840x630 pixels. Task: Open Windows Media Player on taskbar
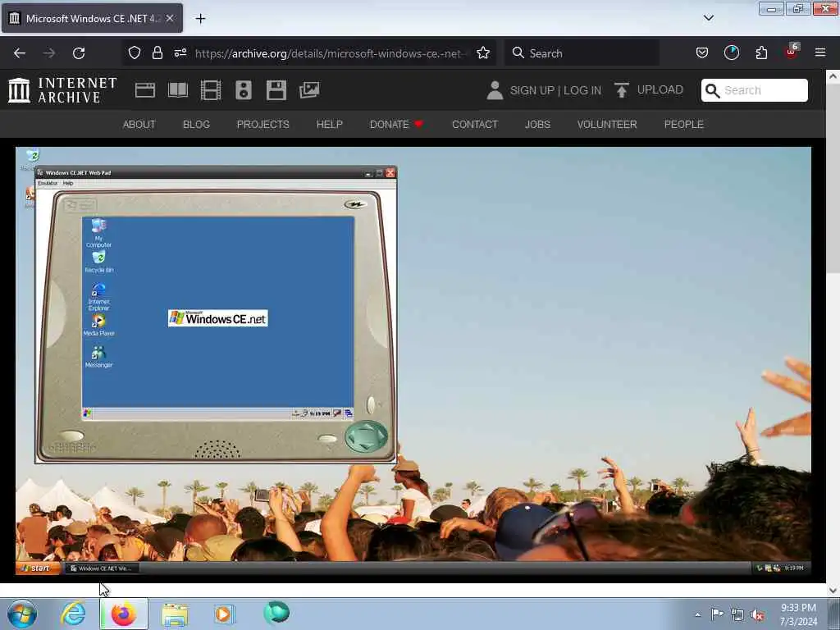point(225,614)
